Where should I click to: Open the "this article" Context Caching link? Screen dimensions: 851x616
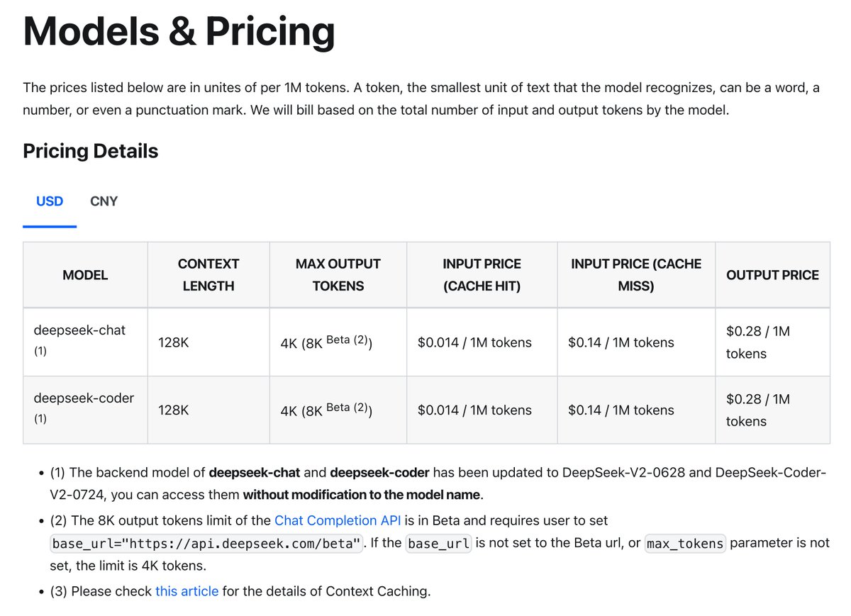point(187,590)
